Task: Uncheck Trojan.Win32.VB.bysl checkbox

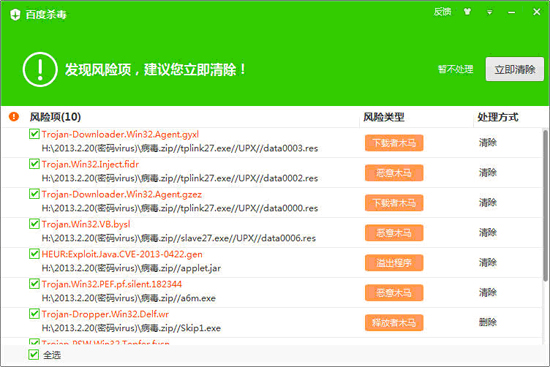Action: 34,223
